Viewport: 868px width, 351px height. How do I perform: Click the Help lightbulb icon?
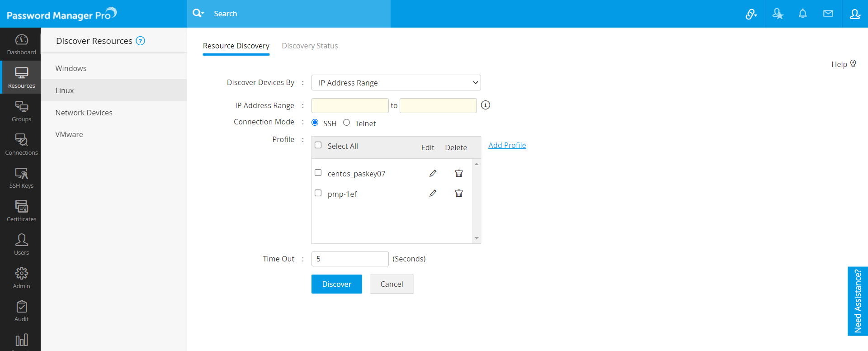click(x=853, y=64)
